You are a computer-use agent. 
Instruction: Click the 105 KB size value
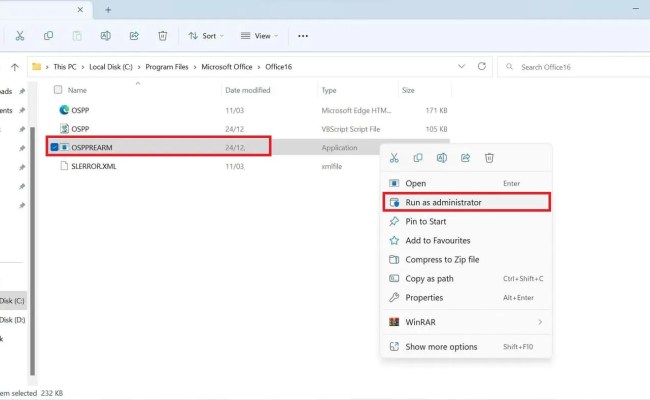tap(436, 129)
